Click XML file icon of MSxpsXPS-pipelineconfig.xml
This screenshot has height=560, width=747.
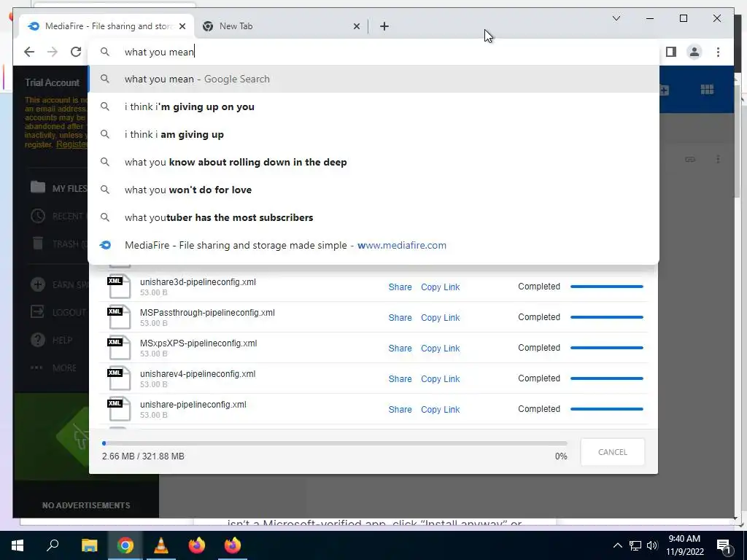pos(119,348)
